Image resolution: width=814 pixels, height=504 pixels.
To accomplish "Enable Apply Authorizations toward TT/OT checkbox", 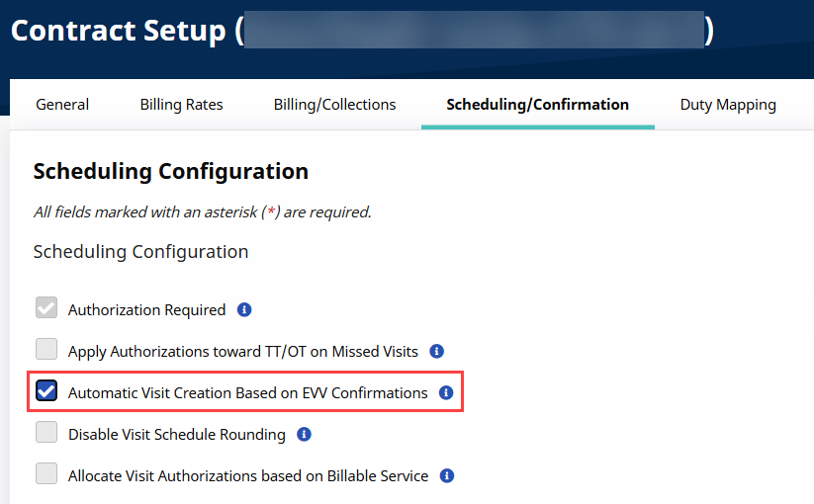I will pyautogui.click(x=46, y=351).
